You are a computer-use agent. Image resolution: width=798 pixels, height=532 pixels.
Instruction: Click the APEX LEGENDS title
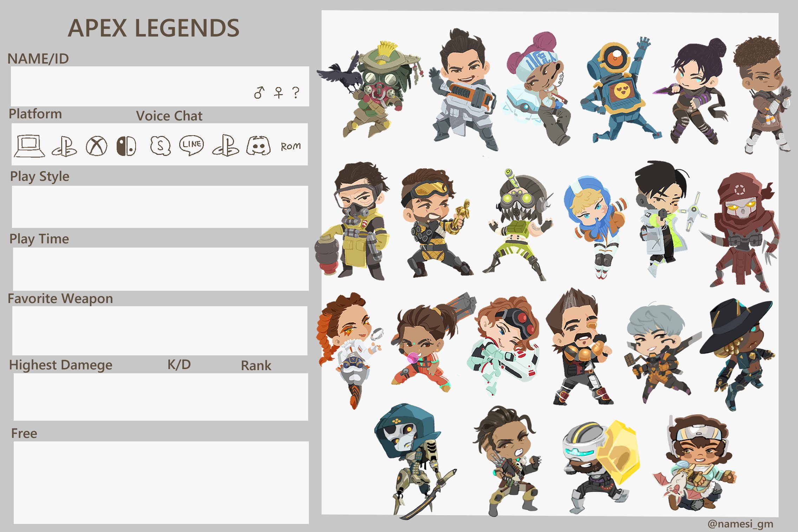[154, 28]
